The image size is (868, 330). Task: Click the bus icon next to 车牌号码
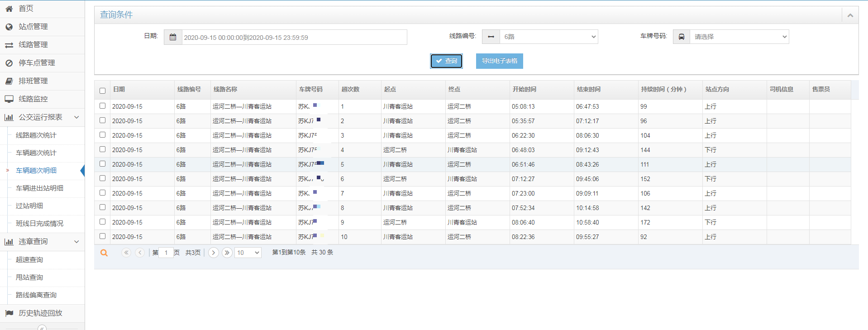coord(681,37)
